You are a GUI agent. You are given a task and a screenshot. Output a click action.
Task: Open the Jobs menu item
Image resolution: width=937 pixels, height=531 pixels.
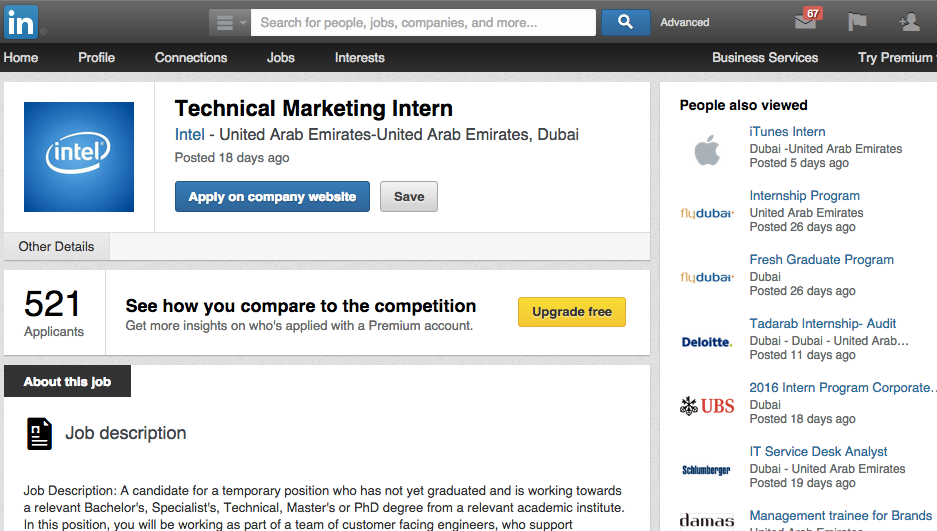pyautogui.click(x=281, y=57)
